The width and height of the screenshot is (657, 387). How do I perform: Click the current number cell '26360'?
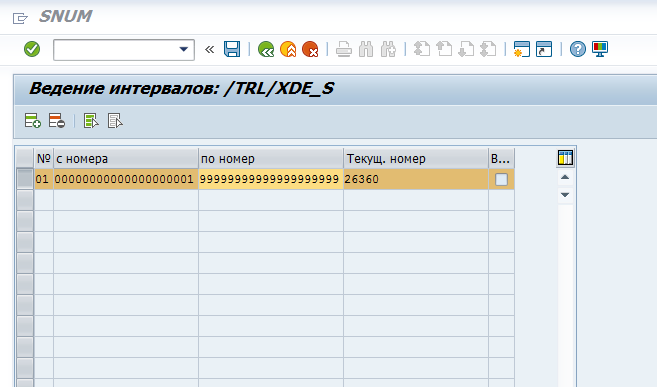(416, 179)
